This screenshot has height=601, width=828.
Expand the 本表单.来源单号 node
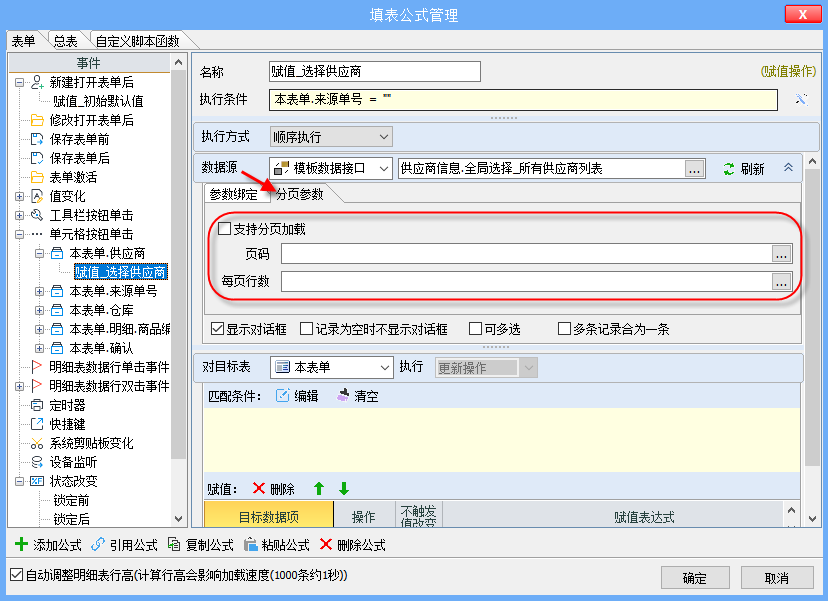pyautogui.click(x=40, y=292)
